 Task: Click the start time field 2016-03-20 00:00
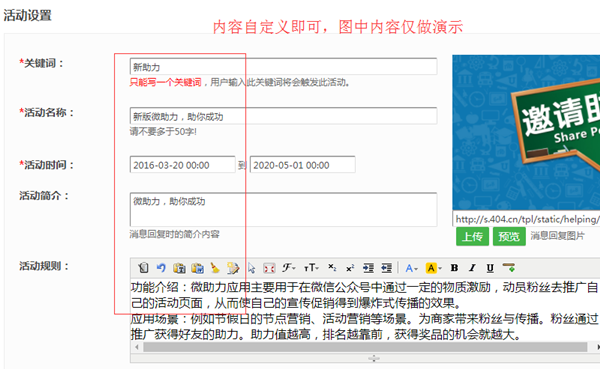[x=183, y=165]
